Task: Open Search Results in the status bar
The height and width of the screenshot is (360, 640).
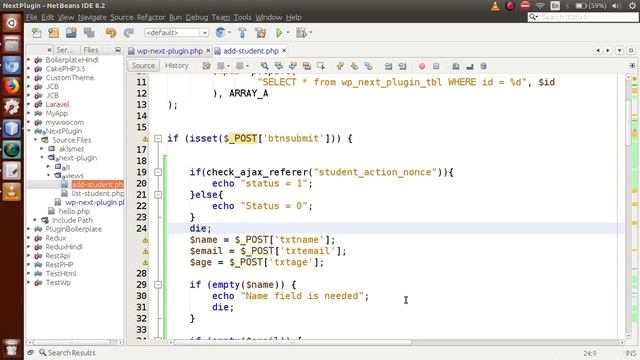Action: point(67,353)
